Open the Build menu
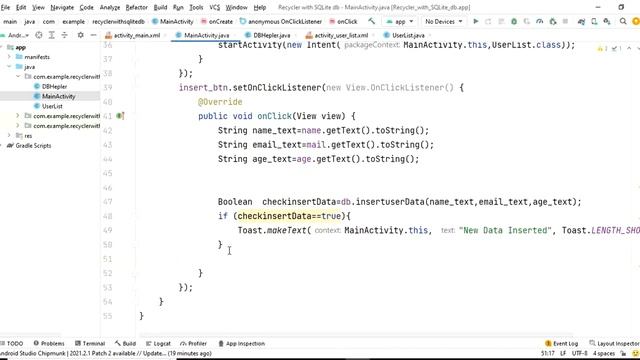Viewport: 640px width, 360px height. tap(160, 7)
